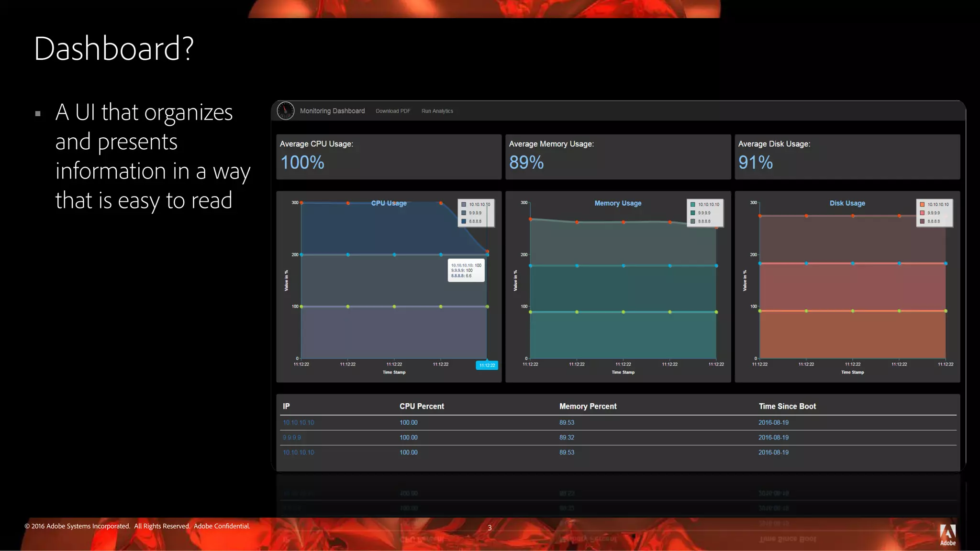Open the 10.10.10.10 link in first table row
This screenshot has height=551, width=980.
[298, 422]
